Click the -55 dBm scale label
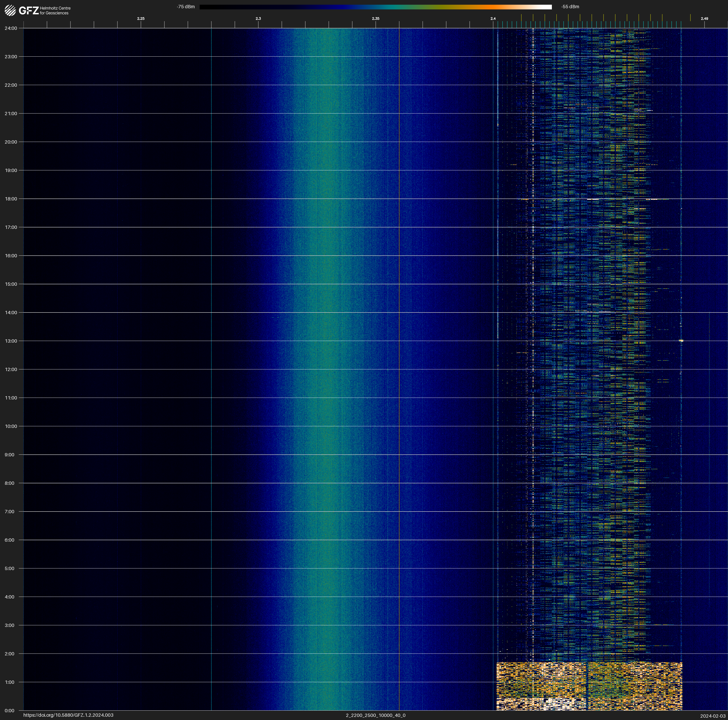728x720 pixels. click(x=570, y=7)
